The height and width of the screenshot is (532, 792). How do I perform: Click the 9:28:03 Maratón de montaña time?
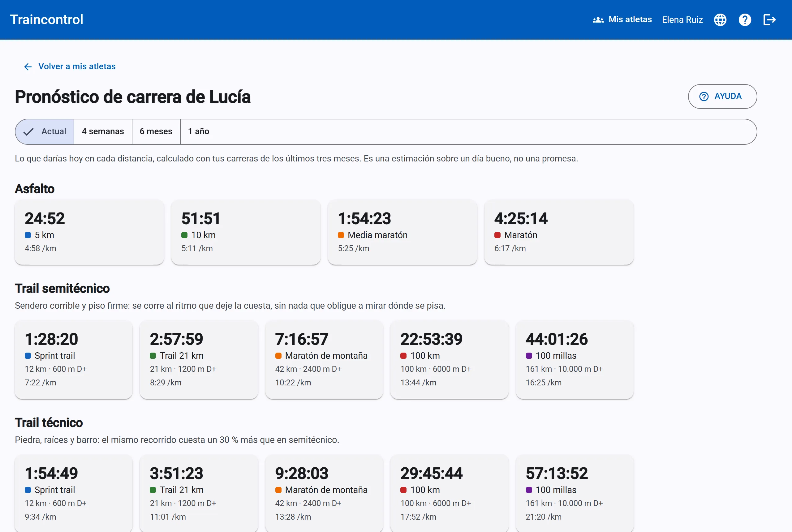302,474
